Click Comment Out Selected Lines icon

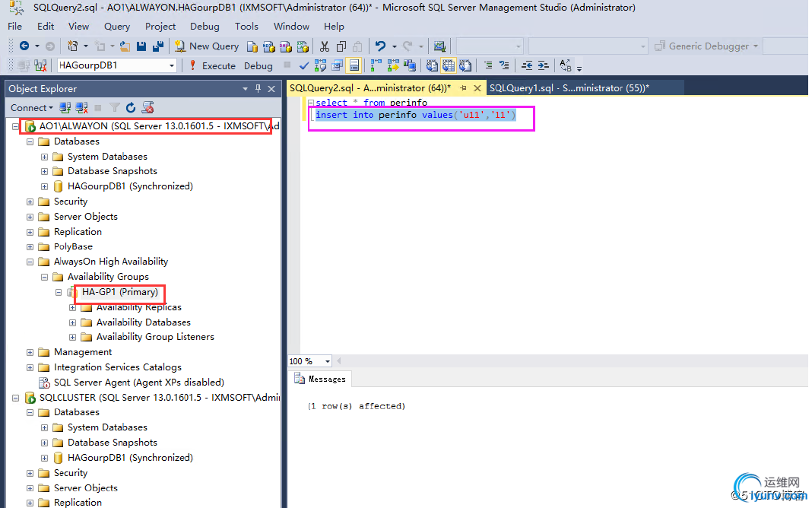coord(488,65)
